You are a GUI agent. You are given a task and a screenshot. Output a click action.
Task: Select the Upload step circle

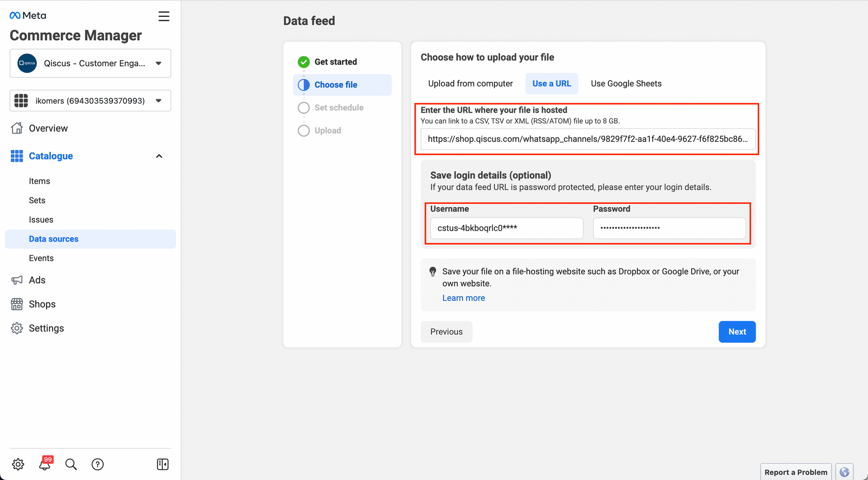tap(304, 131)
